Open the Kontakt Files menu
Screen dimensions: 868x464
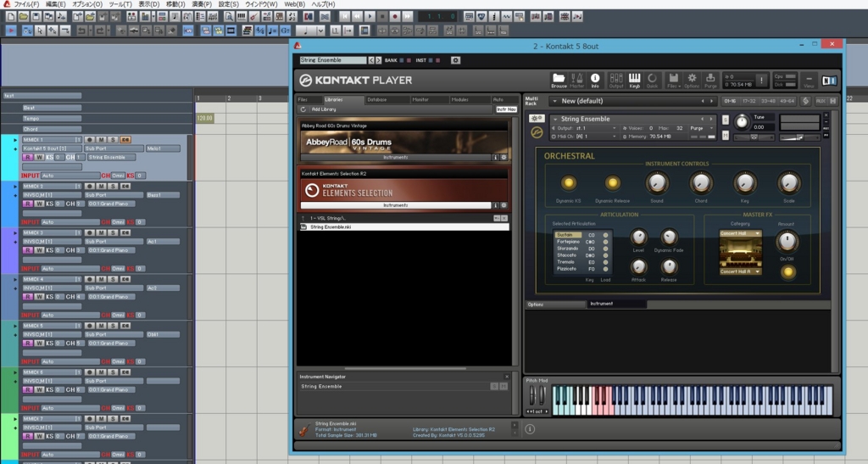[x=673, y=81]
